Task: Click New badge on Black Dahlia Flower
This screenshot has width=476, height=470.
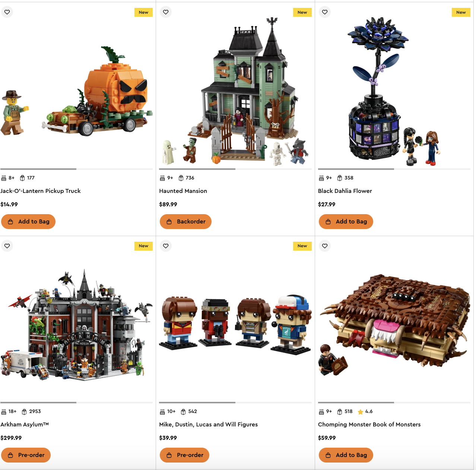Action: point(461,12)
